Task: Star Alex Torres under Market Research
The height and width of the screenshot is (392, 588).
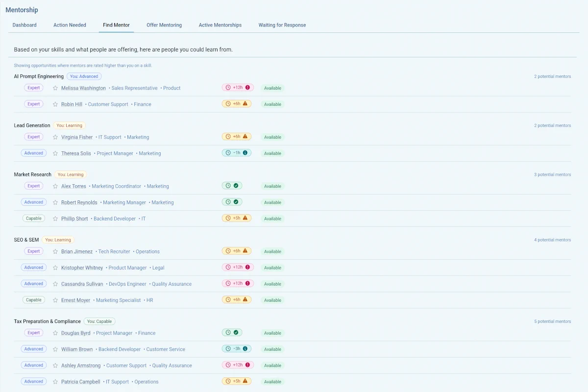Action: tap(55, 186)
